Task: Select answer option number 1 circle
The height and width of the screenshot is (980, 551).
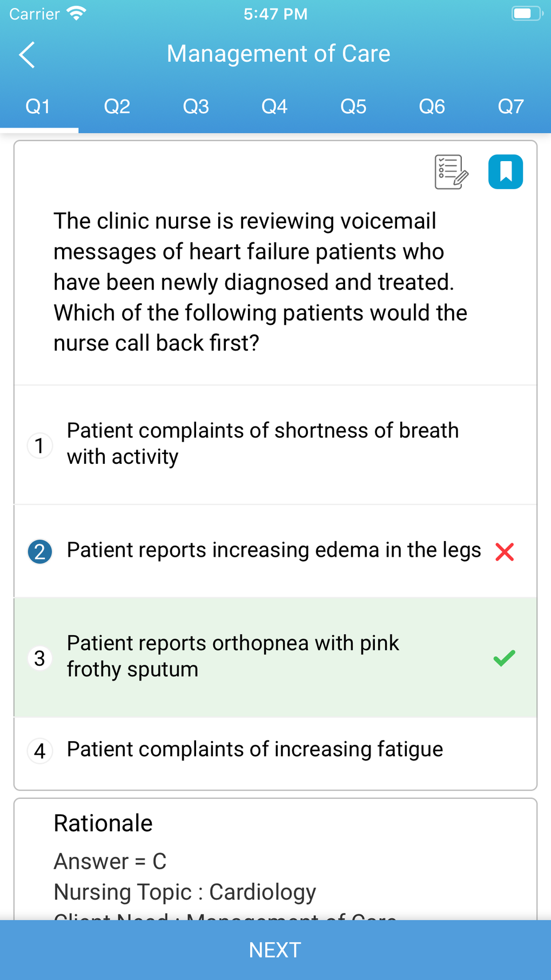Action: 39,445
